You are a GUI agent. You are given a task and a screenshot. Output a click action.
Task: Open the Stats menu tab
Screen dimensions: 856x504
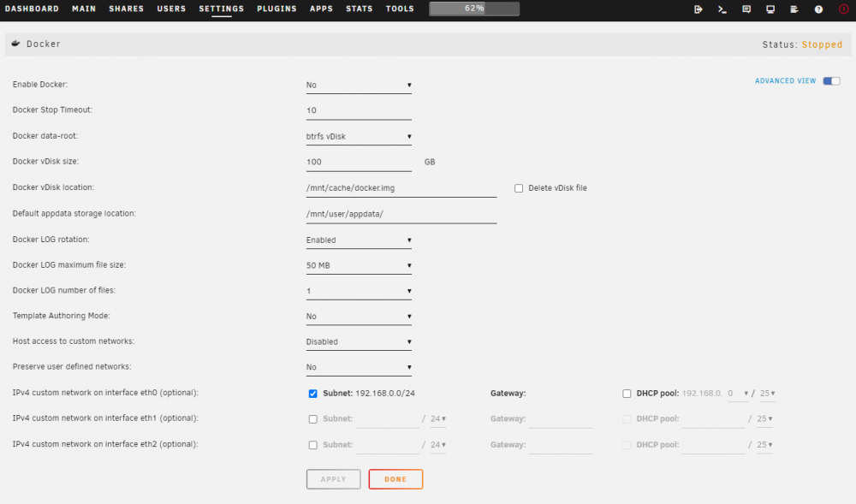tap(360, 9)
